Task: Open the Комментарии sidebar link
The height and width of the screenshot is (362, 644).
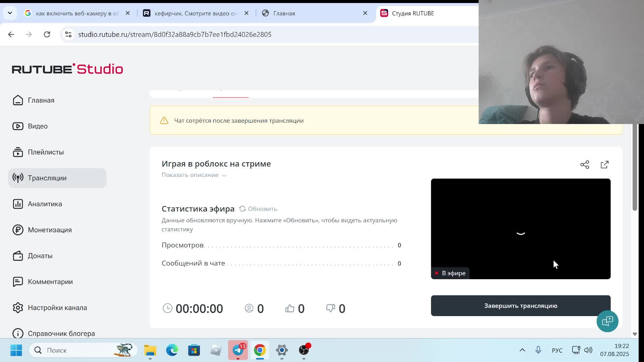Action: 50,282
